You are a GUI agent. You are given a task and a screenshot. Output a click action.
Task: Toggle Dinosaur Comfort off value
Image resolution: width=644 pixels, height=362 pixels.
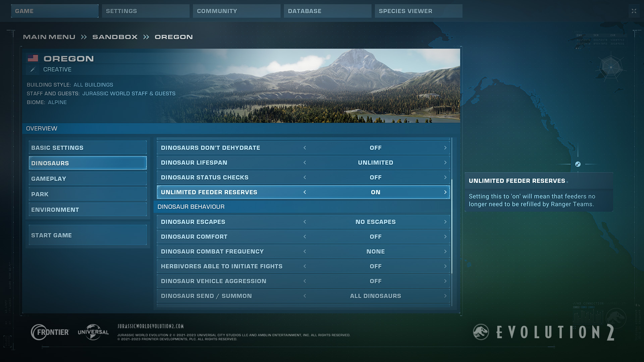point(375,237)
